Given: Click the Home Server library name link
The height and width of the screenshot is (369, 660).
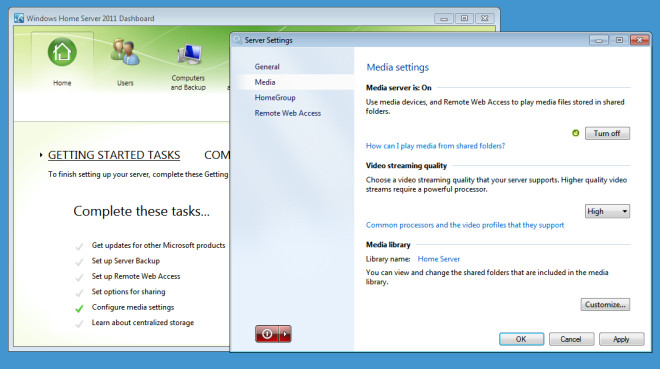Looking at the screenshot, I should tap(439, 259).
